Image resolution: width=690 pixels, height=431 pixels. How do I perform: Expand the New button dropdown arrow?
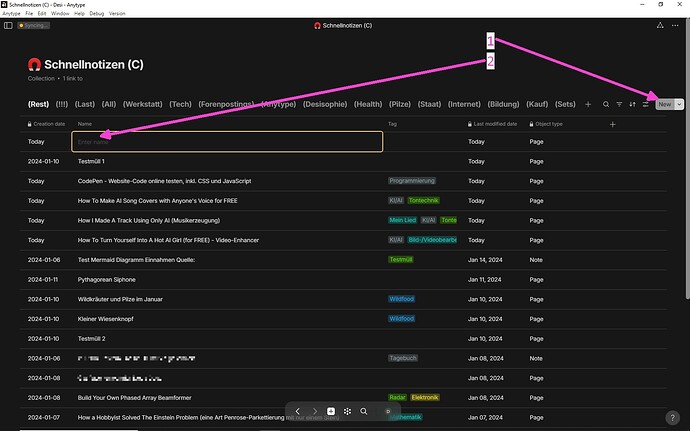pos(679,104)
